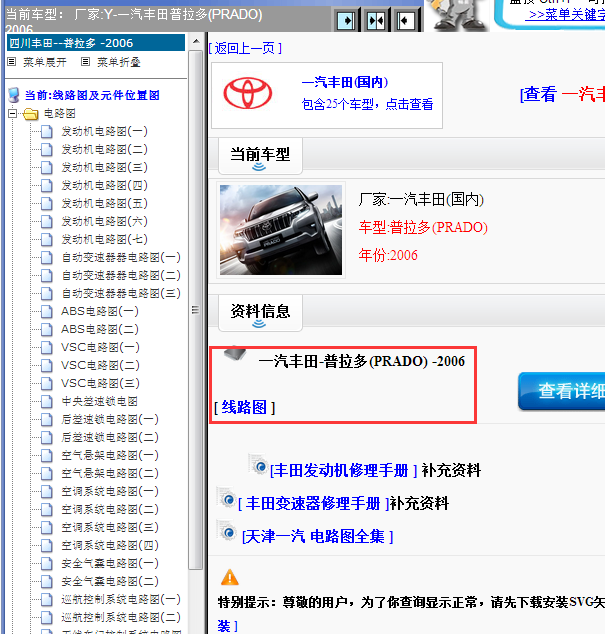Go back via 返回上一页 link

(245, 49)
